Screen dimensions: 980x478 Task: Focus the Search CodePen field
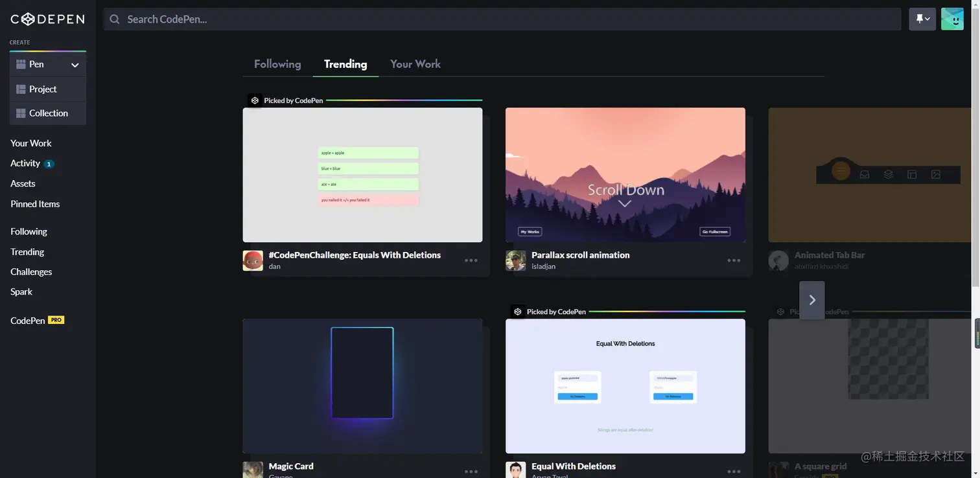502,19
